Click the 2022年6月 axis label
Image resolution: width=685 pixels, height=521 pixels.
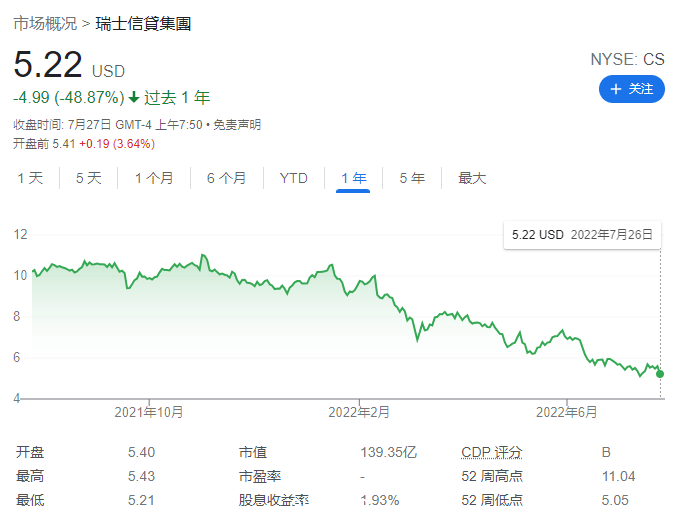567,412
